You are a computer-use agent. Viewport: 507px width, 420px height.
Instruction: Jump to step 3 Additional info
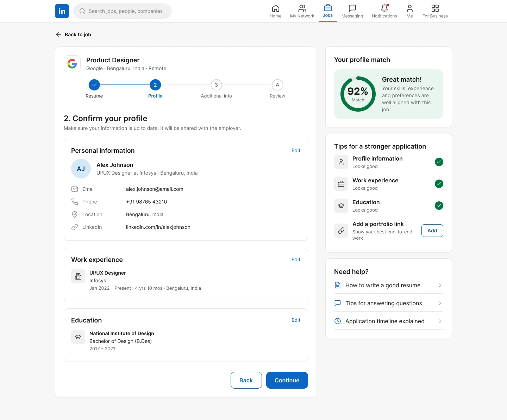coord(216,85)
